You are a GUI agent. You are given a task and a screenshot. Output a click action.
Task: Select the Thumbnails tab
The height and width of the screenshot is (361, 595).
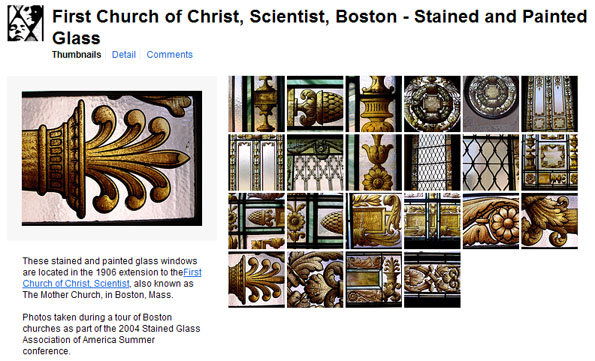[x=77, y=55]
